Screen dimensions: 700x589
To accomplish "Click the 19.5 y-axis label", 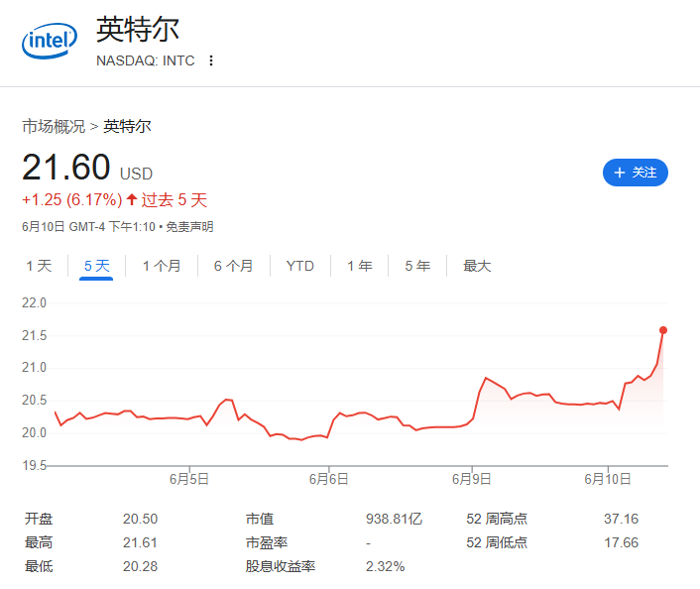I will [x=34, y=465].
